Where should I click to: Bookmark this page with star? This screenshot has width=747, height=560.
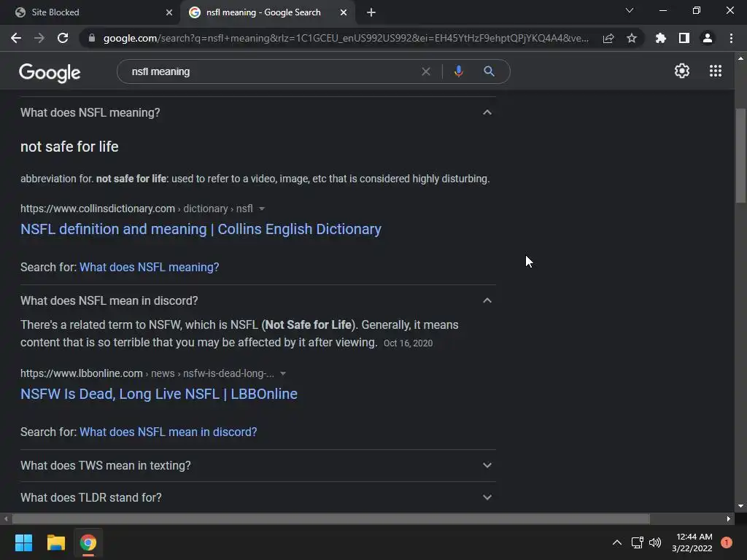[632, 38]
